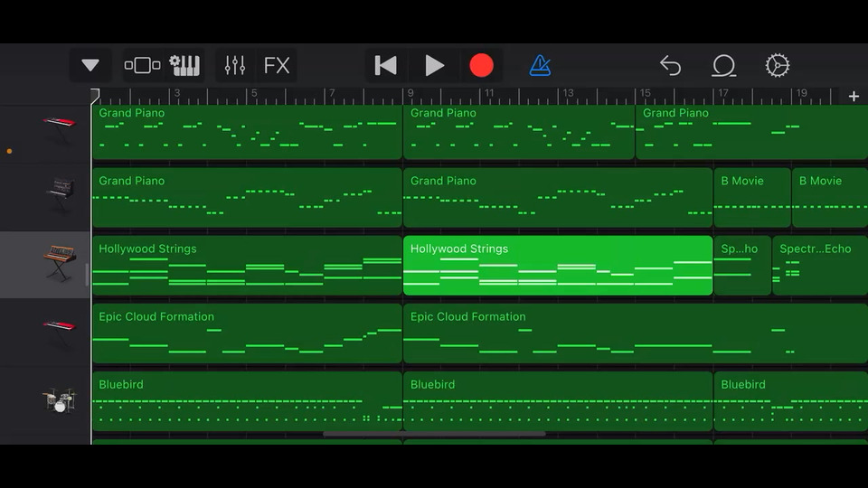Select Grand Piano region at bar 15, track one

coord(751,133)
